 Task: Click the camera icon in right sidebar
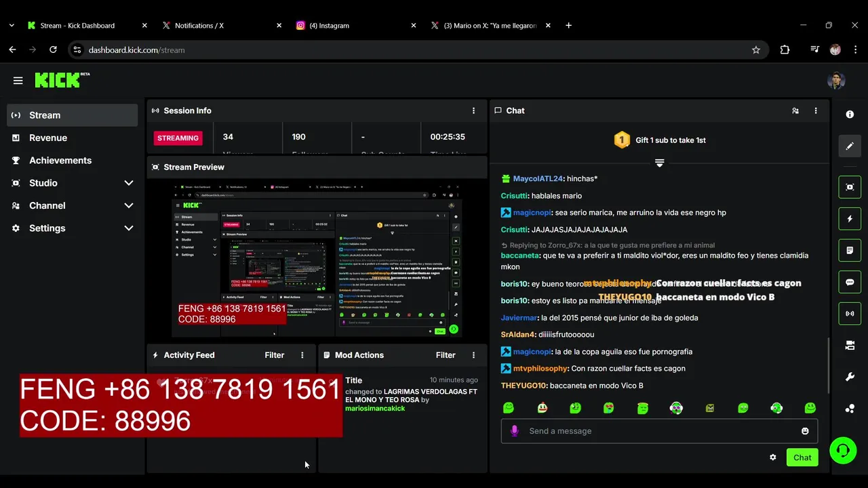[850, 345]
